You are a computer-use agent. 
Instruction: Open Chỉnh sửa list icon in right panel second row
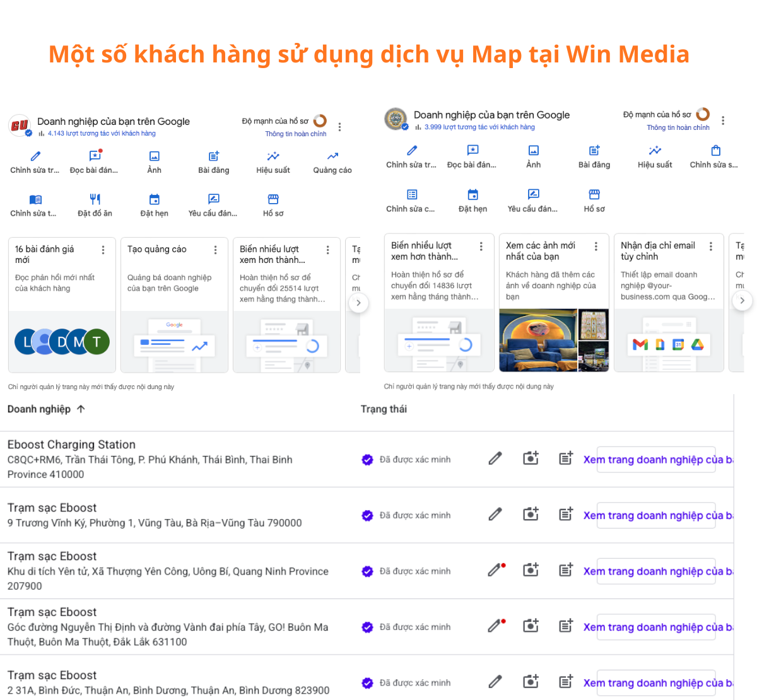[x=412, y=194]
